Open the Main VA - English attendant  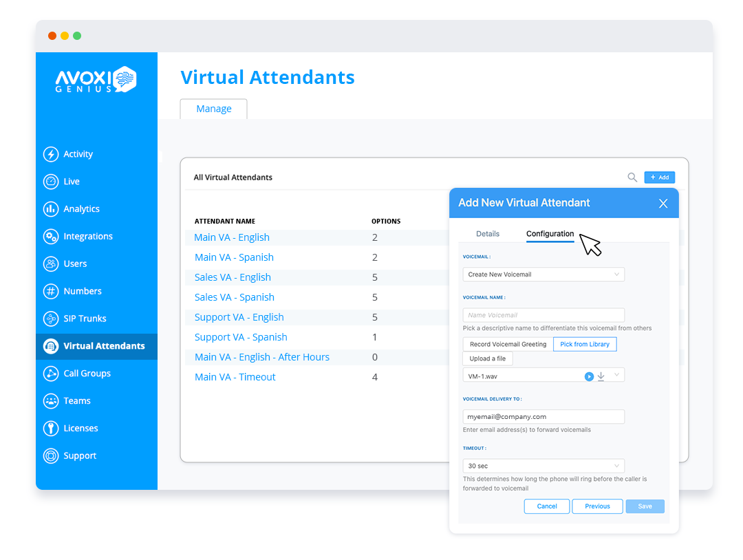pos(232,237)
